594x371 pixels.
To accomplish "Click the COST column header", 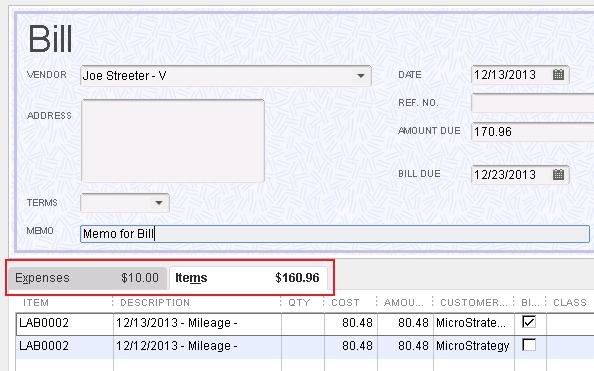I will [345, 302].
